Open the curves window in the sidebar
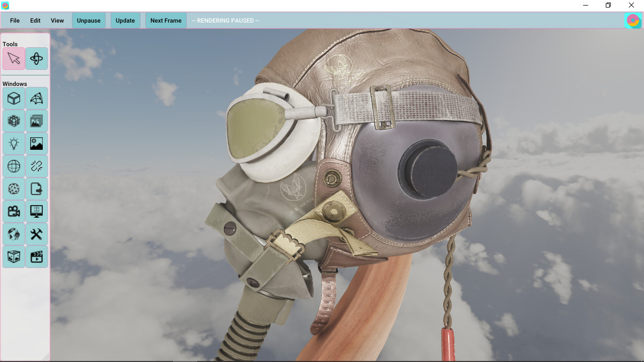644x362 pixels. [x=36, y=98]
